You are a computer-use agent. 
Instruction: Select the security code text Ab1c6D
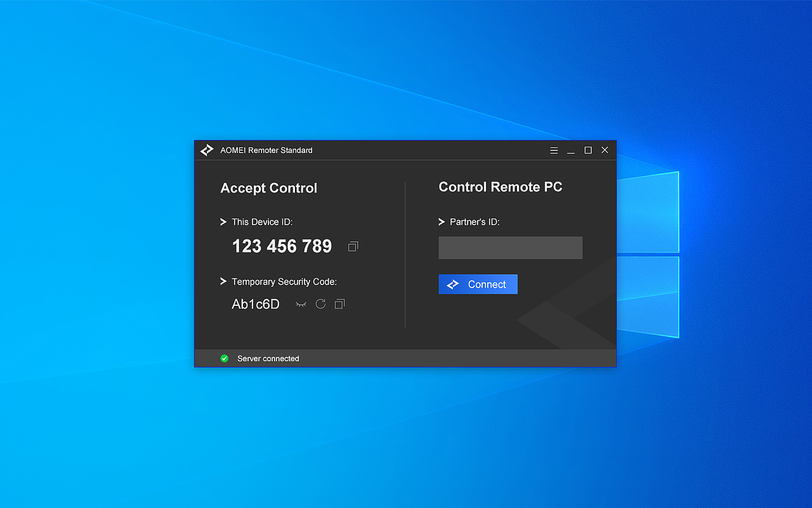pyautogui.click(x=256, y=304)
